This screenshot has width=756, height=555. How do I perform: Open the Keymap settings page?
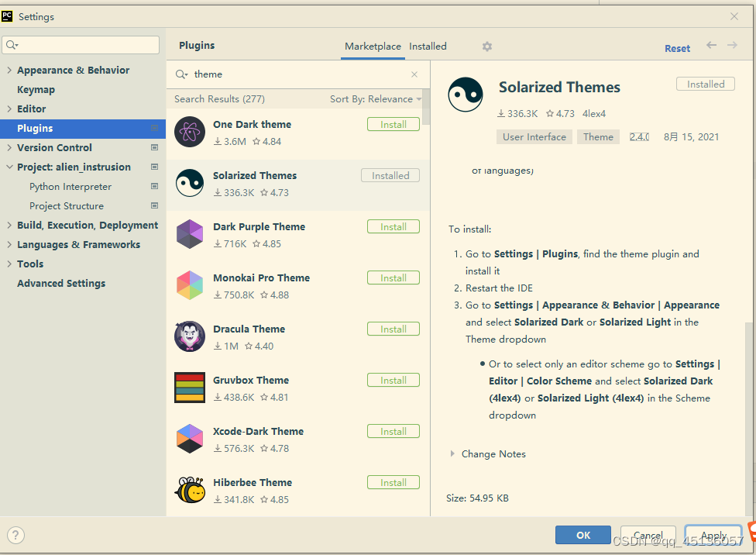[36, 89]
